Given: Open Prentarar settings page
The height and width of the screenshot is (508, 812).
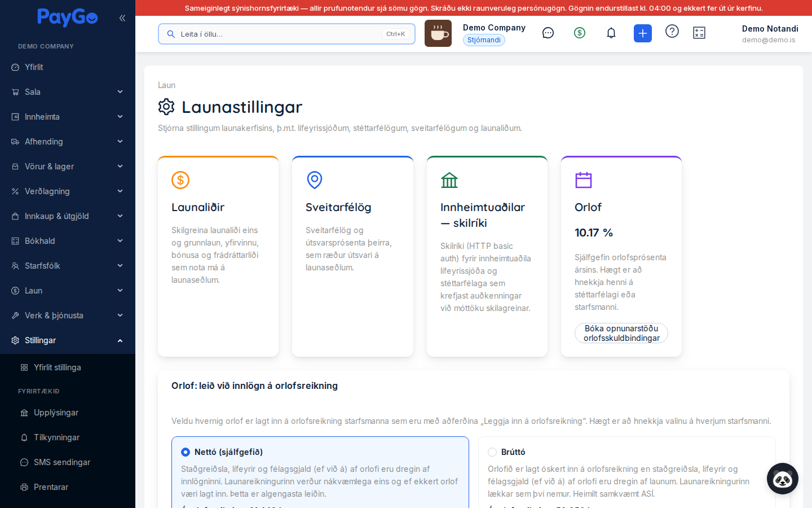Looking at the screenshot, I should click(68, 487).
